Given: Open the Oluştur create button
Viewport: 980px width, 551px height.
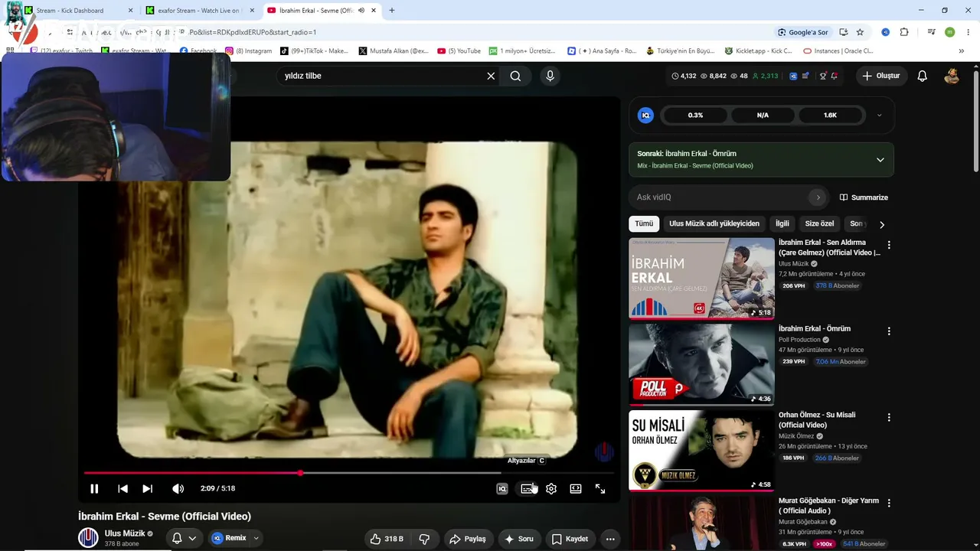Looking at the screenshot, I should (881, 76).
